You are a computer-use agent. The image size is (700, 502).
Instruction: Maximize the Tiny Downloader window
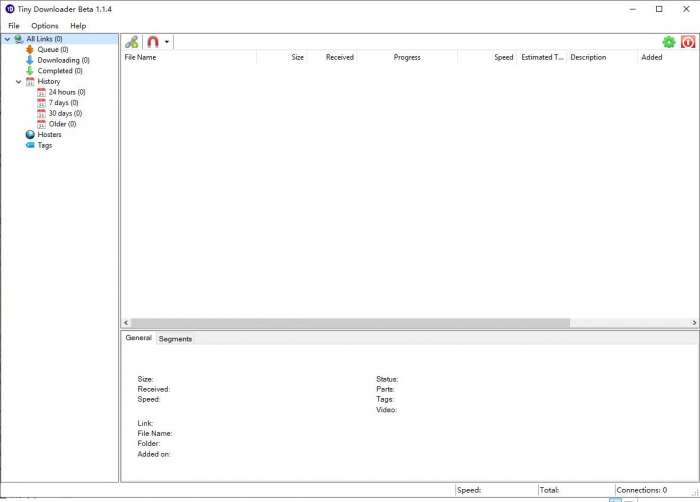click(x=659, y=9)
